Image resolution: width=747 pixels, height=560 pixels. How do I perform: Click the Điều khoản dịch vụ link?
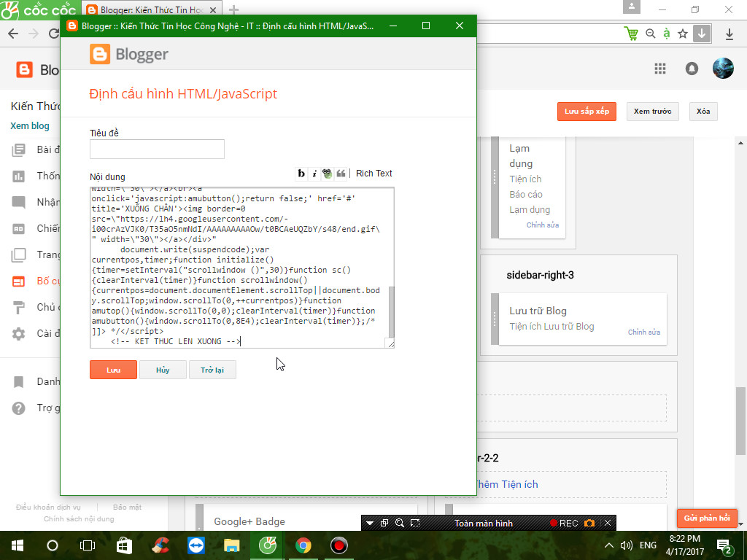(48, 507)
